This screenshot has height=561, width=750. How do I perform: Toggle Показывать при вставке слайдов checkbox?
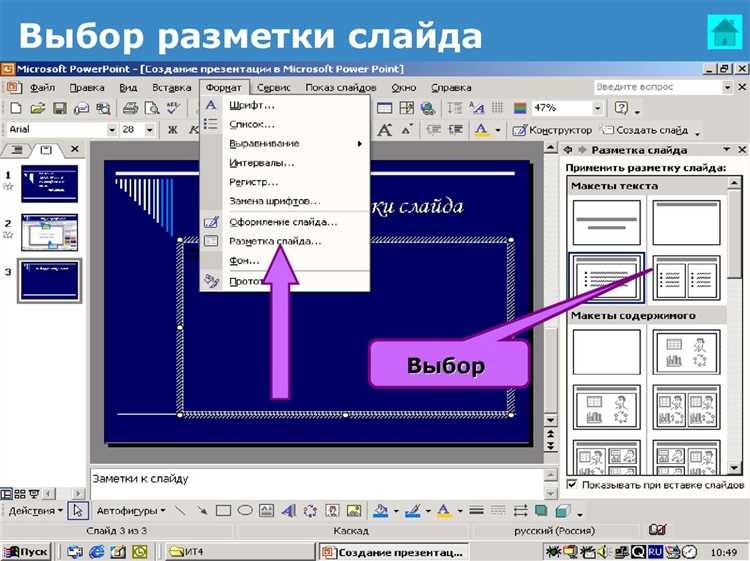pyautogui.click(x=572, y=484)
